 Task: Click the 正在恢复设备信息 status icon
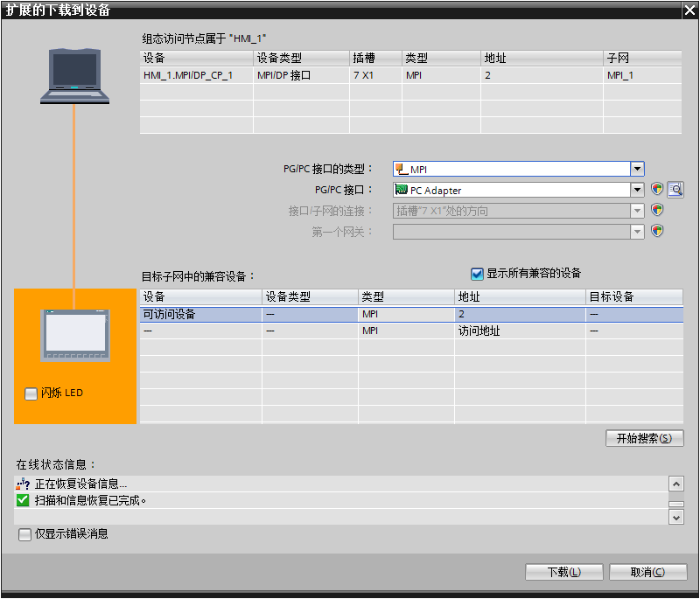click(x=23, y=484)
